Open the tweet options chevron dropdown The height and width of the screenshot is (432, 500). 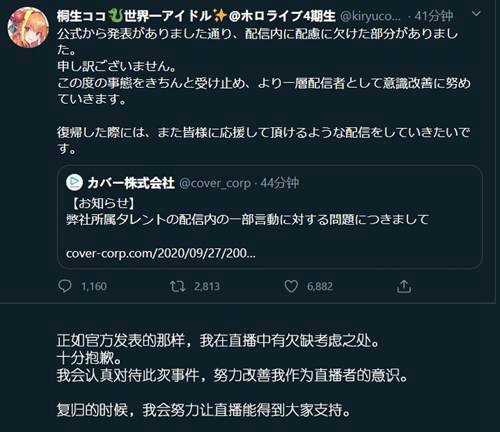point(477,14)
